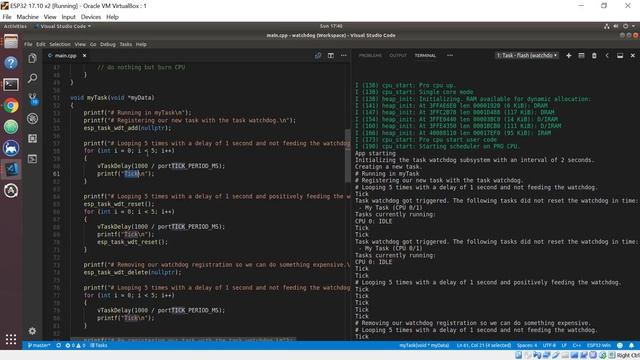
Task: Close the main.cpp editor tab
Action: tap(84, 56)
